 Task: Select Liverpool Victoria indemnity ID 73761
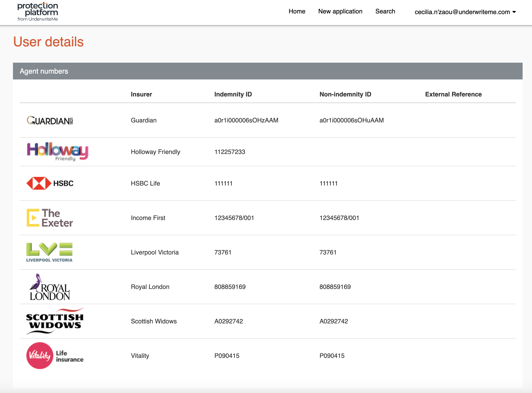tap(223, 252)
